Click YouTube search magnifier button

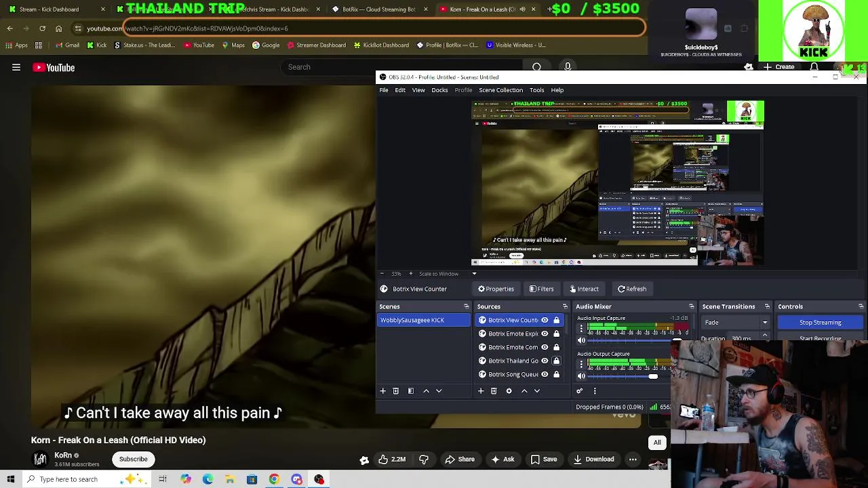pyautogui.click(x=536, y=66)
